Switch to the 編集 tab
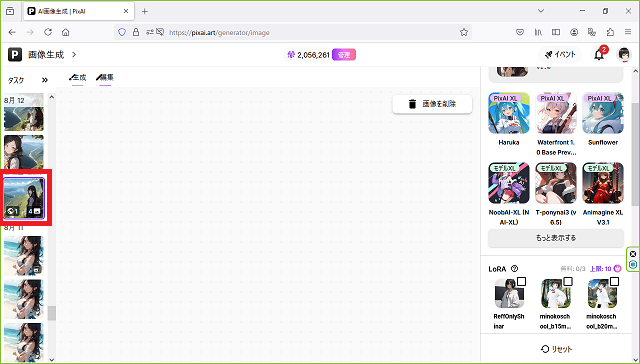The image size is (640, 364). coord(105,78)
